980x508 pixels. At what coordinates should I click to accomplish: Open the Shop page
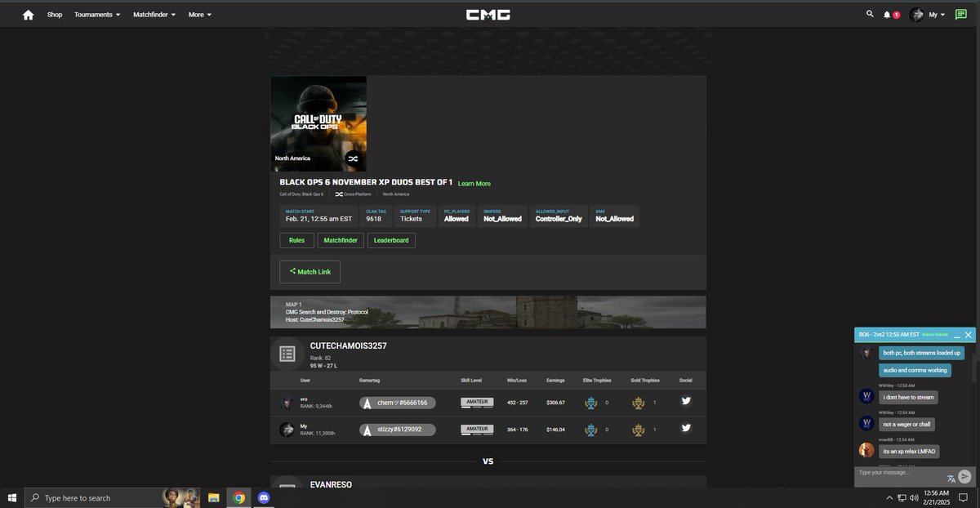tap(55, 15)
